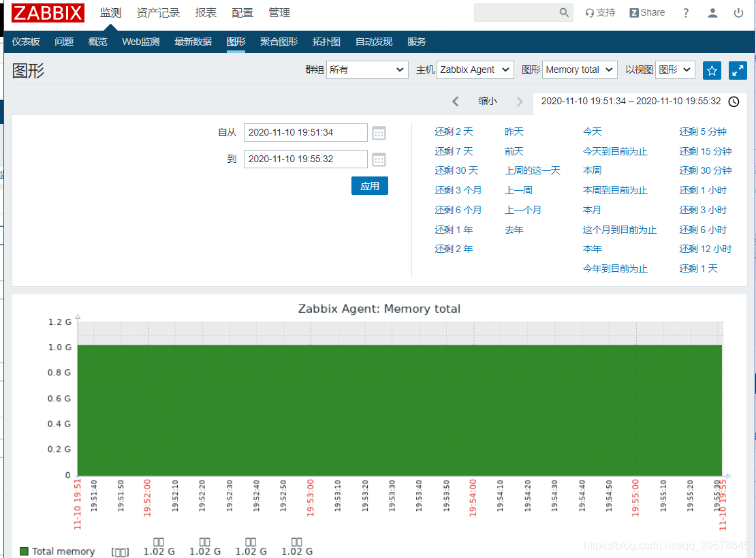
Task: Select the 还剩 3 个月 range
Action: tap(458, 191)
